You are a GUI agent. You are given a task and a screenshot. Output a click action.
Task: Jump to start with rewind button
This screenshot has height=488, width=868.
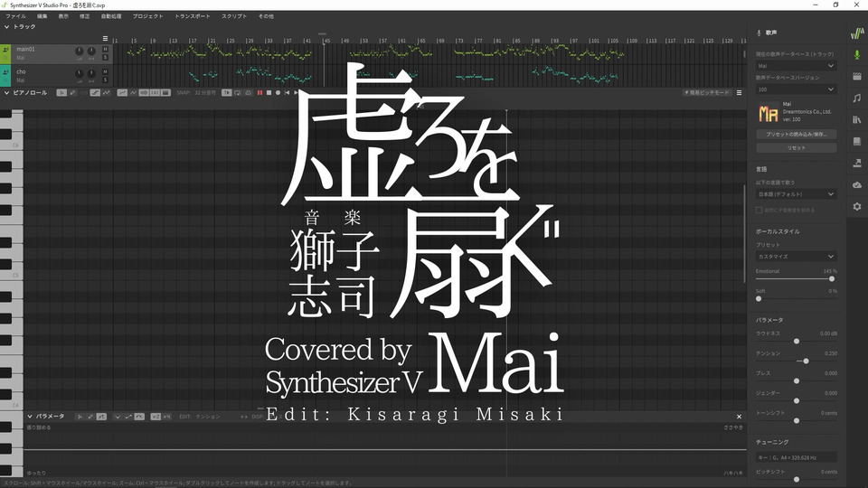click(287, 93)
